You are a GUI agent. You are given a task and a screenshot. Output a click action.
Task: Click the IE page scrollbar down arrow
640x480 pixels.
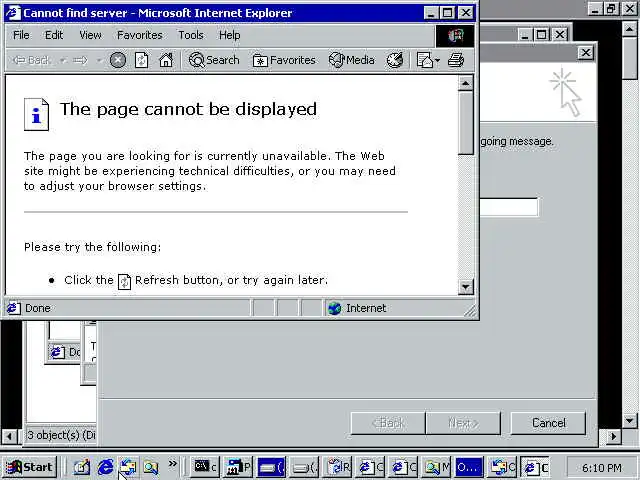(466, 287)
